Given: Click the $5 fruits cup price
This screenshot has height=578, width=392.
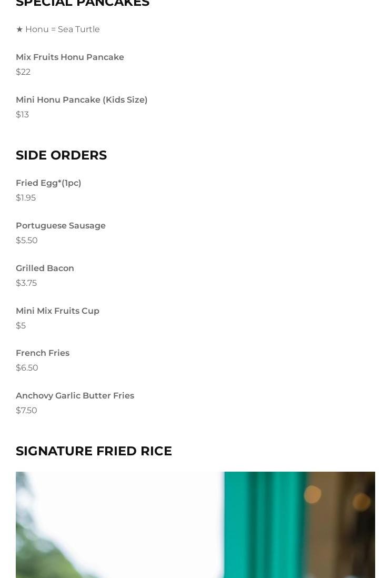Looking at the screenshot, I should [21, 326].
